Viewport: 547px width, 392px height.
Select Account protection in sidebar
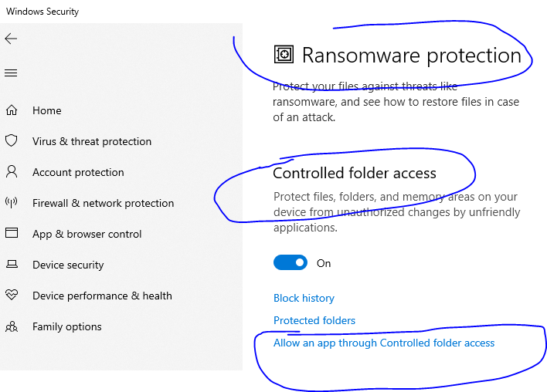point(78,173)
